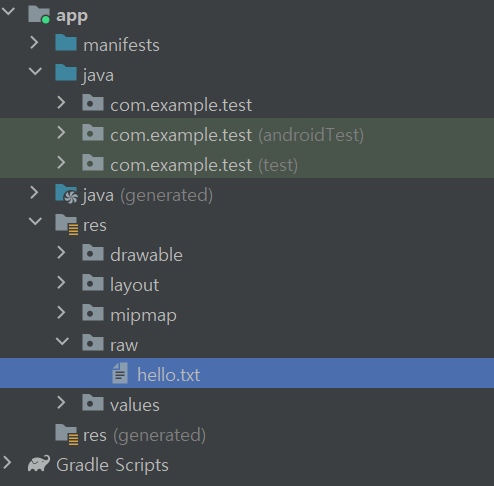Select the mipmap folder label
494x486 pixels.
143,315
